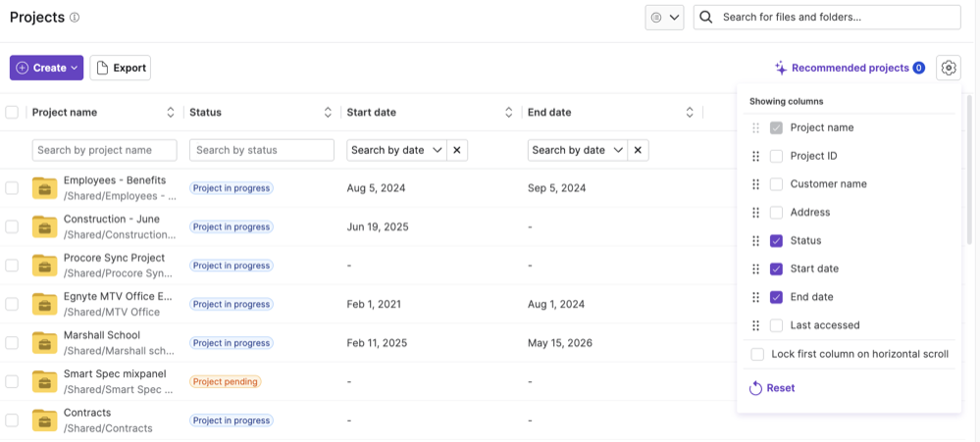Clear the End date filter with X
Image resolution: width=980 pixels, height=442 pixels.
[x=638, y=150]
